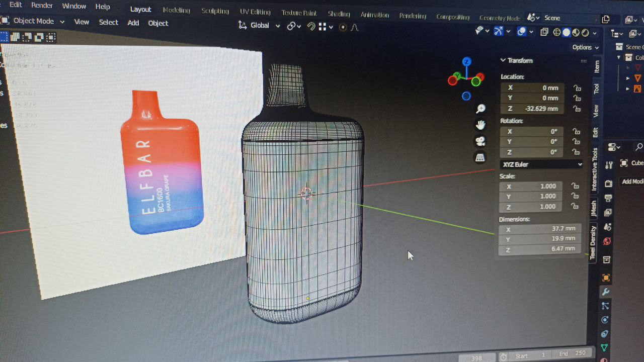Click the zoom magnifier viewport icon
644x362 pixels.
point(480,109)
